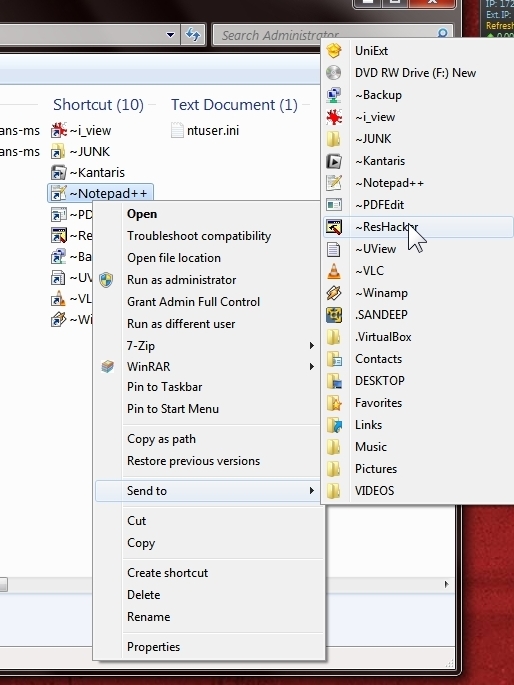Viewport: 514px width, 685px height.
Task: Choose Troubleshoot compatibility
Action: tap(199, 236)
